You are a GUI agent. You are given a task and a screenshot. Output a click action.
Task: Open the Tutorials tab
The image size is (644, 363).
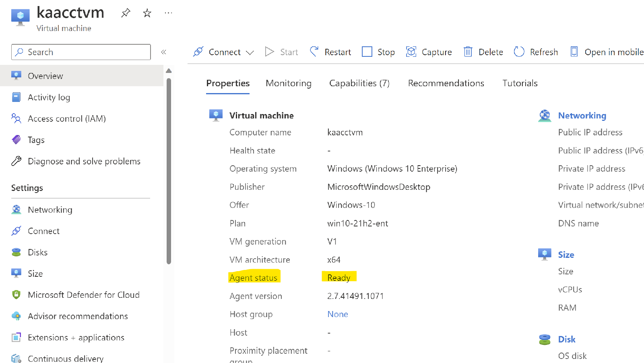point(520,83)
